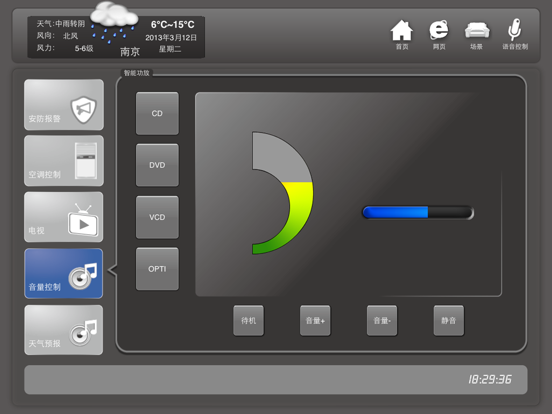Click the 6°C~15°C temperature text
The width and height of the screenshot is (552, 414).
[x=172, y=25]
